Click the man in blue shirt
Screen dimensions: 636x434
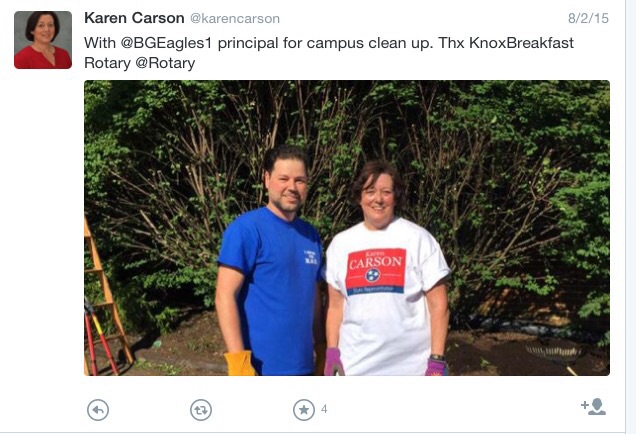click(270, 264)
